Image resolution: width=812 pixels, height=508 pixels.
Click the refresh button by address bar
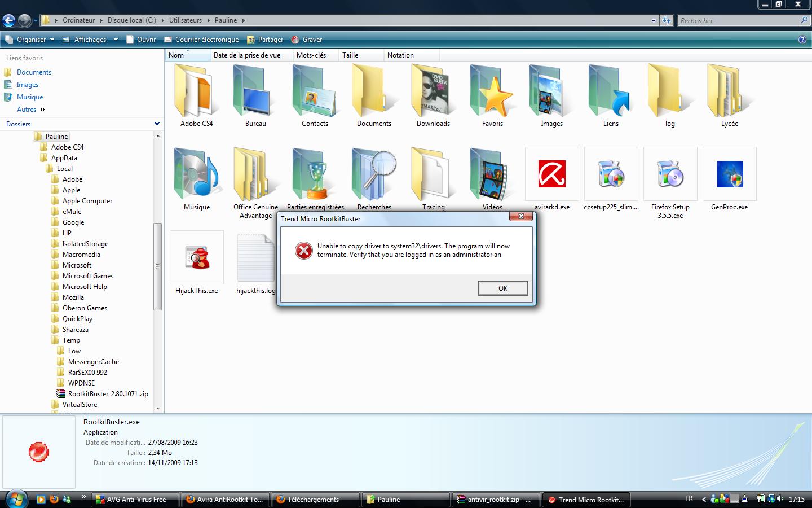[x=667, y=20]
